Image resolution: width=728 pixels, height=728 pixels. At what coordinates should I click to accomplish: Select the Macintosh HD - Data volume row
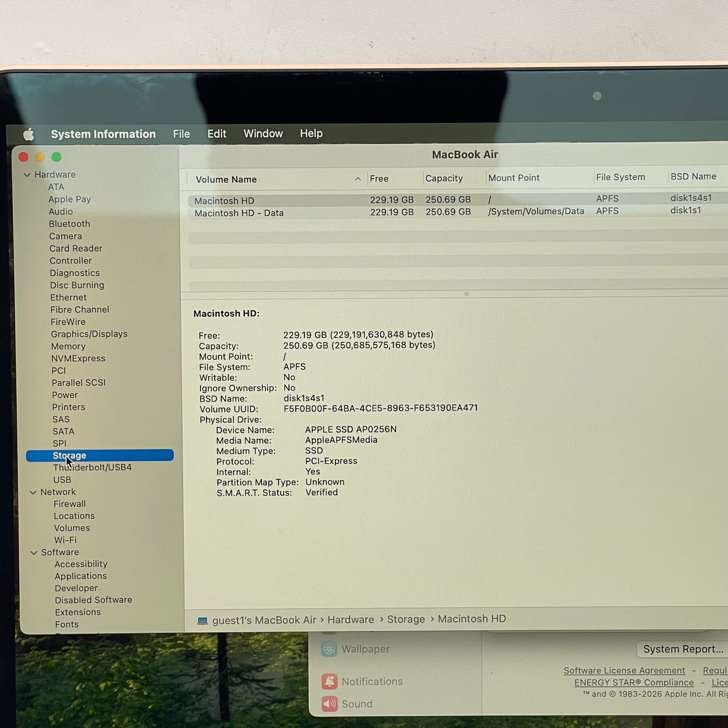(x=457, y=213)
